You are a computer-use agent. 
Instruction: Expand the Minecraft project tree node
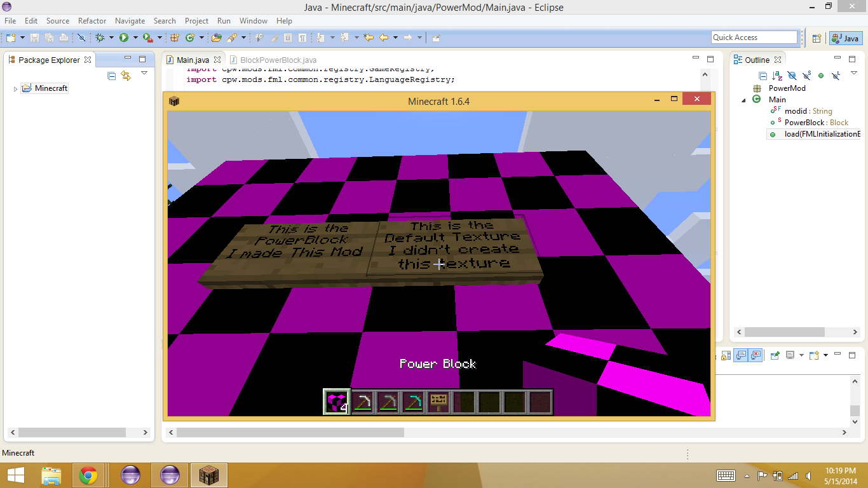tap(15, 89)
